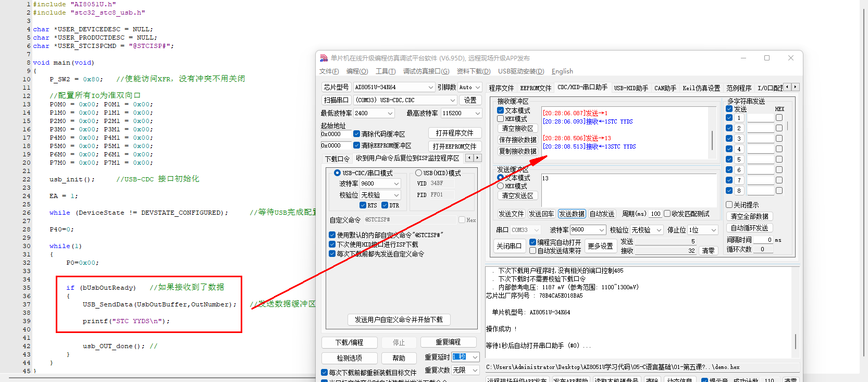Toggle 清除EEPROM缓冲区 checkbox

pos(356,145)
